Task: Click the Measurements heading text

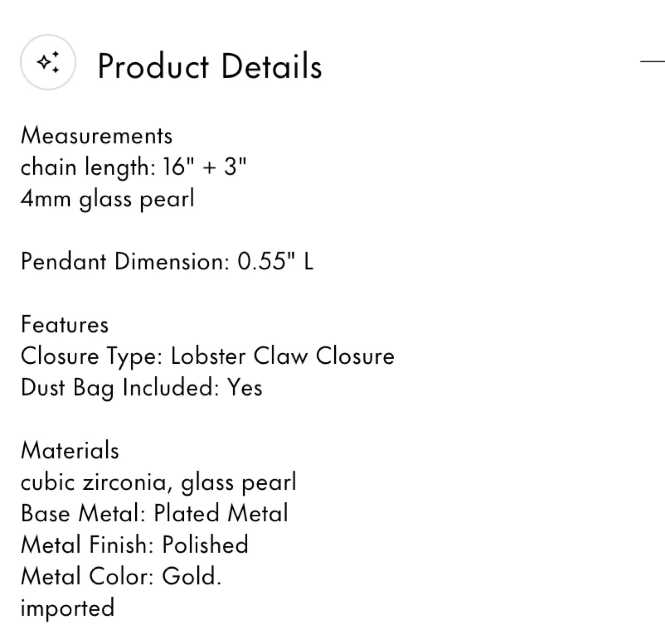Action: pos(97,136)
